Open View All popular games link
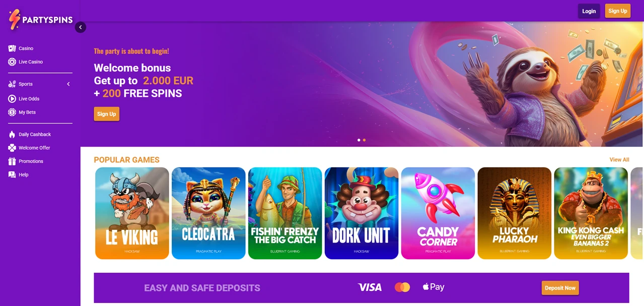This screenshot has height=306, width=644. click(619, 159)
